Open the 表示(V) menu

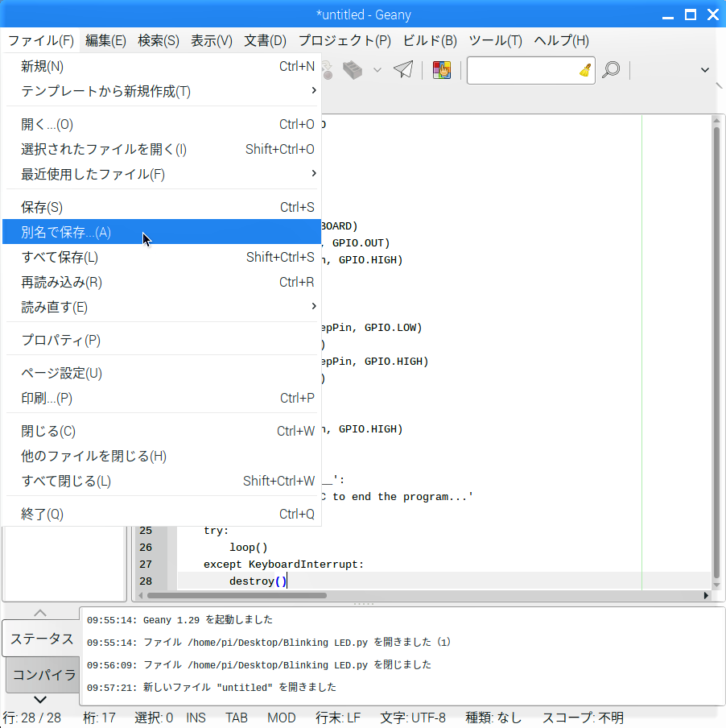click(212, 41)
